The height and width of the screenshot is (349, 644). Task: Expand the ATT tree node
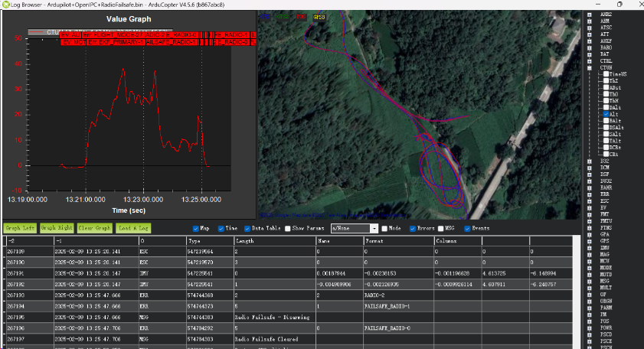[x=590, y=34]
